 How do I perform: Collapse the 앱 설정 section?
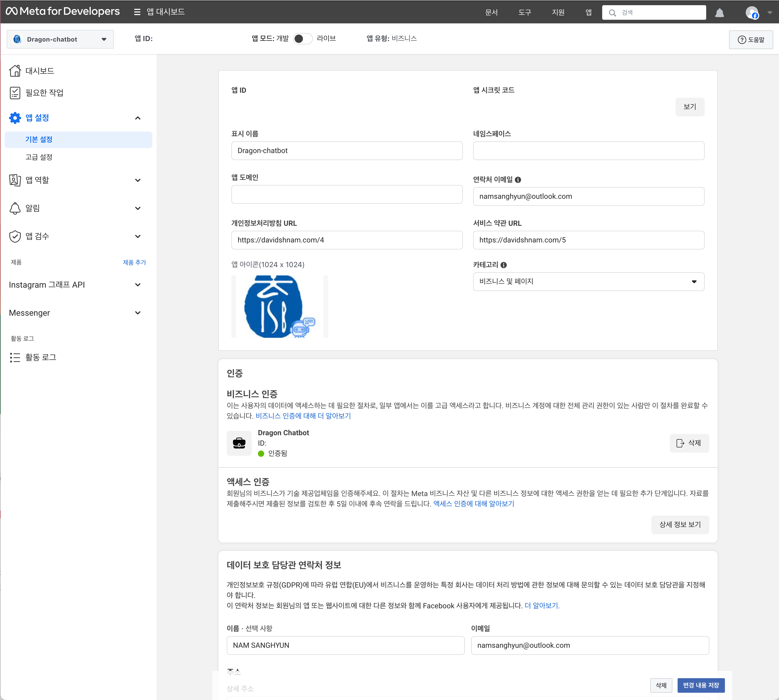coord(138,118)
